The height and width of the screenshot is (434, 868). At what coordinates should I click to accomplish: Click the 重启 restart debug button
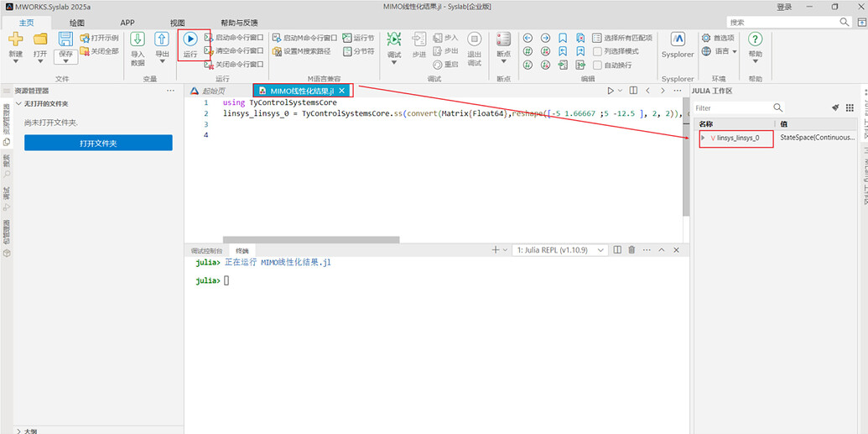tap(445, 65)
